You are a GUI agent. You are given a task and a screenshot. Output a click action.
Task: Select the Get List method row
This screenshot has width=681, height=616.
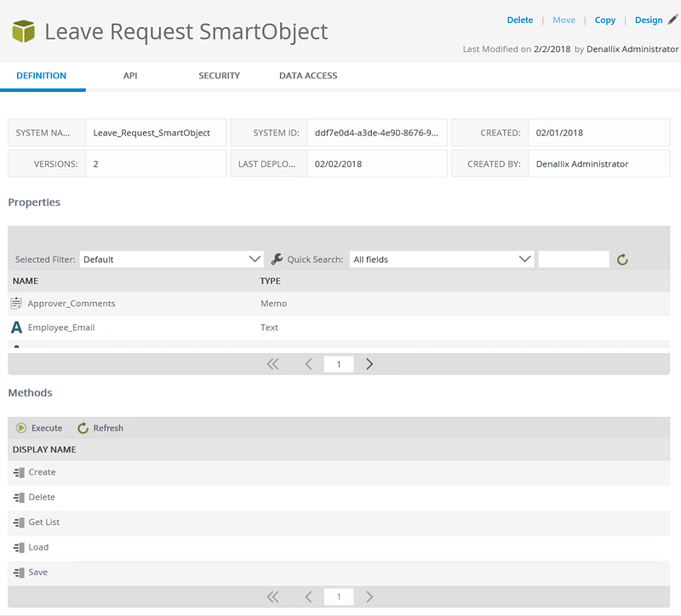pos(339,522)
